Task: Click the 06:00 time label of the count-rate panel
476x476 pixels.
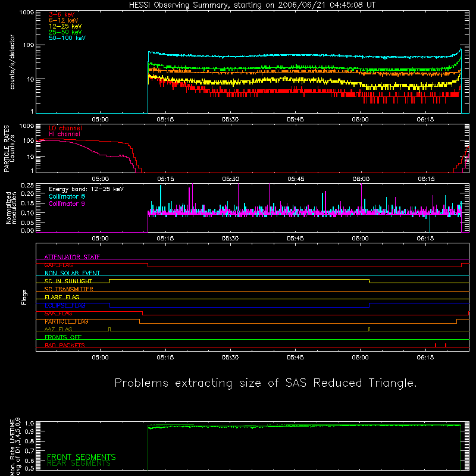Action: tap(361, 120)
